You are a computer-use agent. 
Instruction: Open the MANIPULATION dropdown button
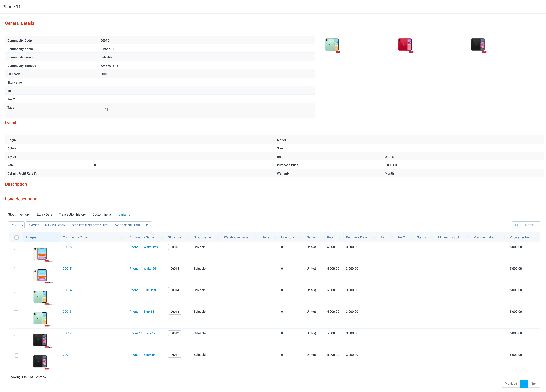coord(55,225)
